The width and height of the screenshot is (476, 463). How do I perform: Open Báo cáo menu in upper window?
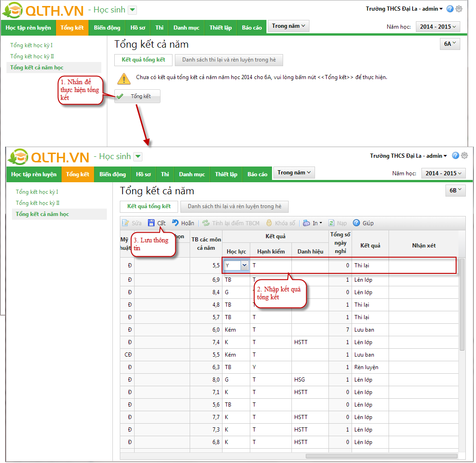point(252,28)
